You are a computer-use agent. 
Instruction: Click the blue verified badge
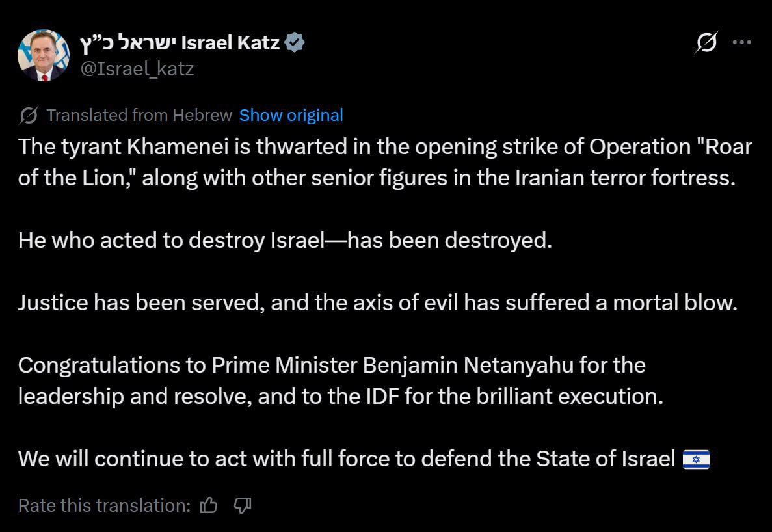coord(295,44)
